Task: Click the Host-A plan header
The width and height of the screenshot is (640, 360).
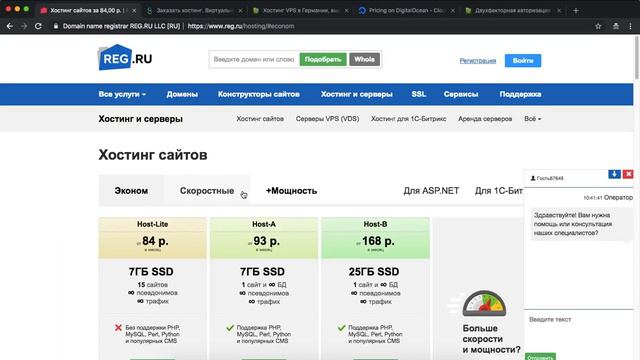Action: point(264,224)
